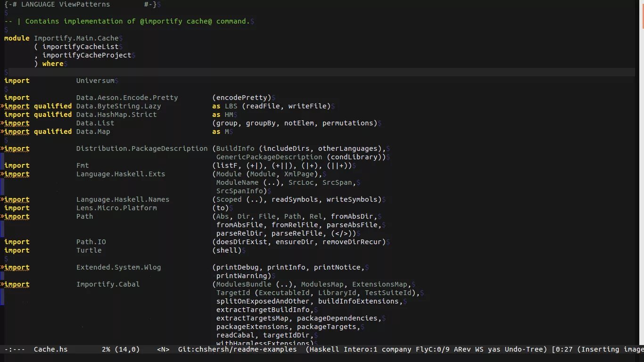
Task: Click the Flycheck fringe marker beside Data.ByteString.Lazy import
Action: (2, 106)
